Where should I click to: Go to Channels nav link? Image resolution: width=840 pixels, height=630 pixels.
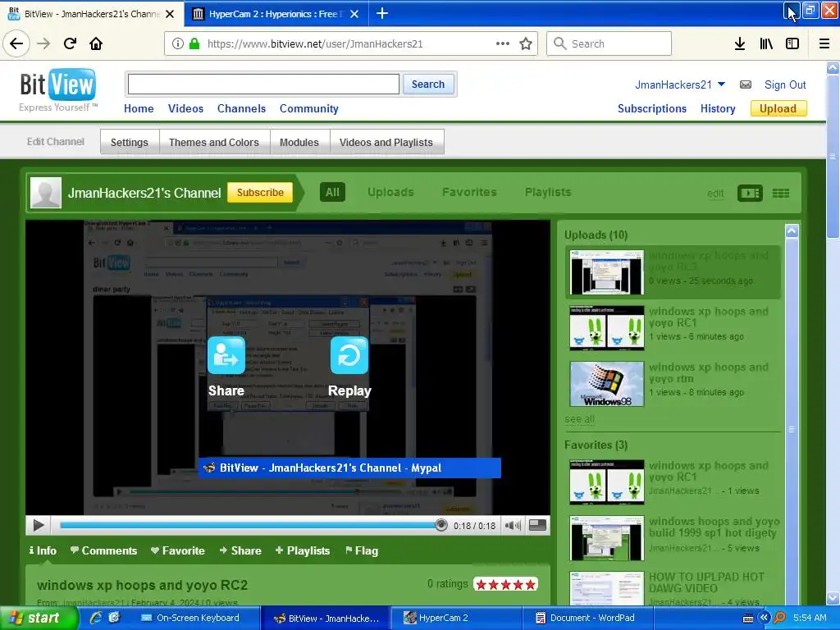click(242, 109)
